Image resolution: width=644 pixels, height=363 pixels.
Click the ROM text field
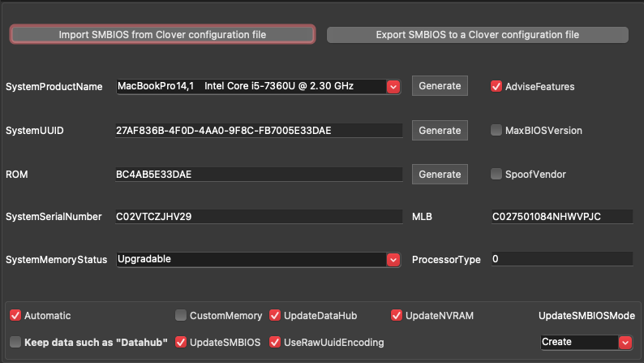pyautogui.click(x=259, y=174)
